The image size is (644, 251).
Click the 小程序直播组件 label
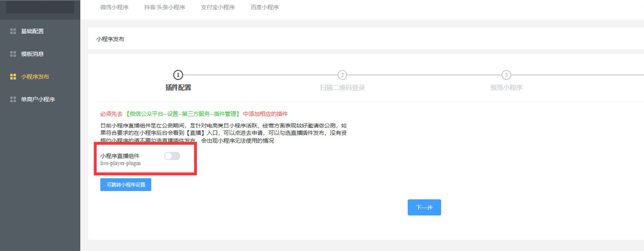pos(120,156)
